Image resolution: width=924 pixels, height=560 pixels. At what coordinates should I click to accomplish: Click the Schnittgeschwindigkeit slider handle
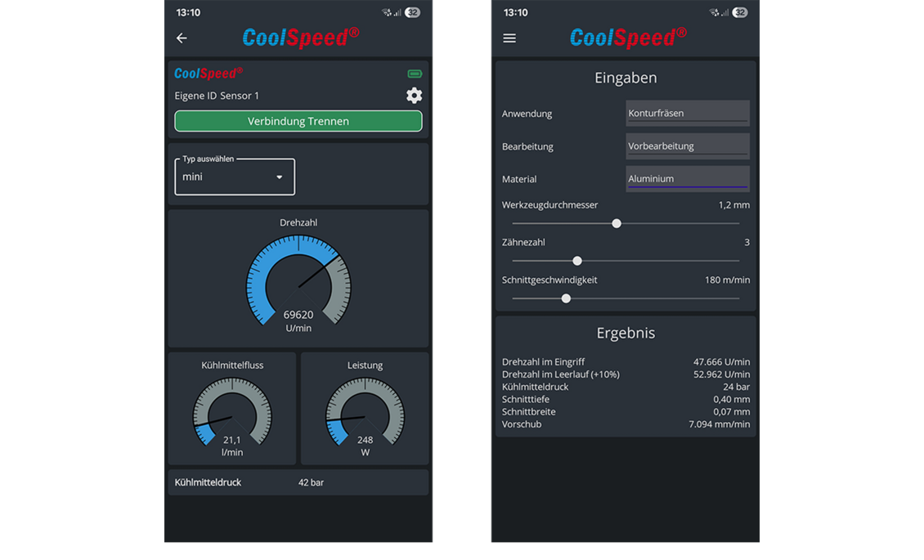566,298
